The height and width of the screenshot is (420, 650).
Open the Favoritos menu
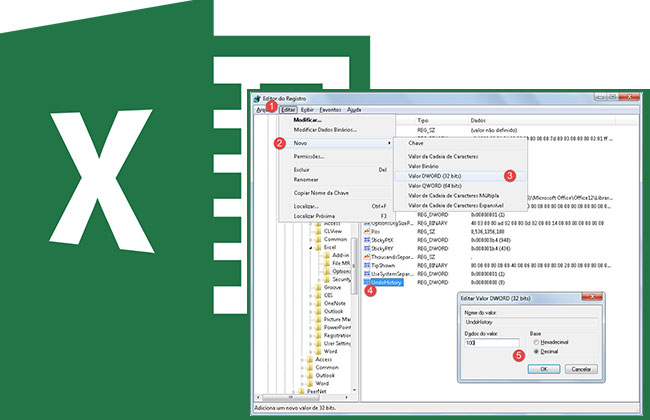tap(330, 110)
